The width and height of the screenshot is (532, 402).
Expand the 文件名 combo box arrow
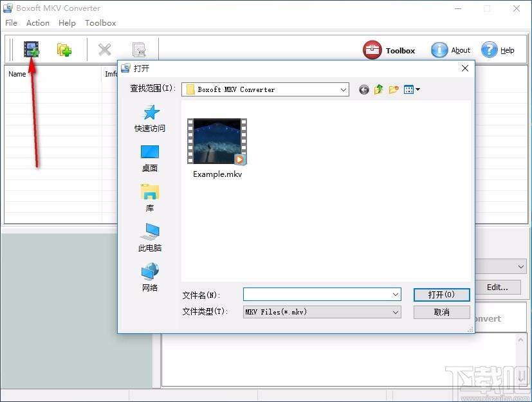tap(396, 294)
